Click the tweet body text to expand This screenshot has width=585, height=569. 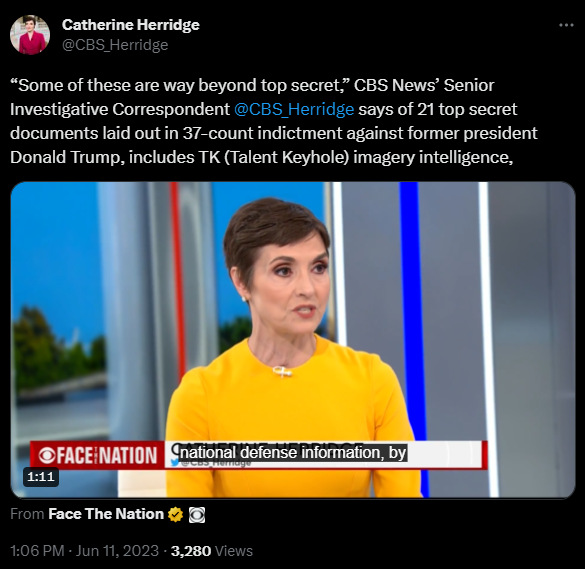273,121
